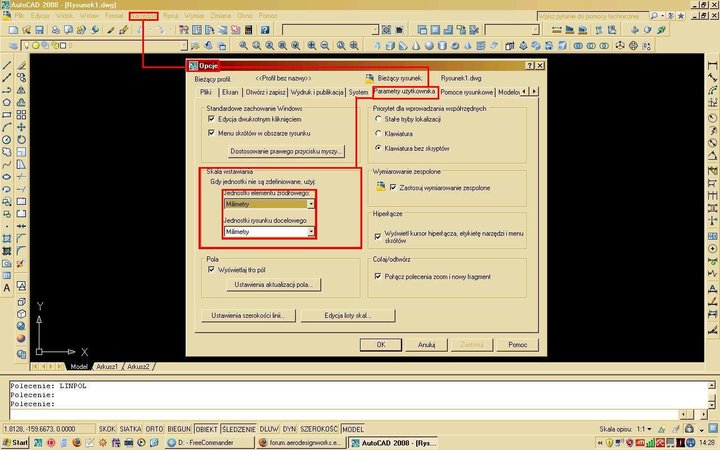Click the Save diskette icon in toolbar
The image size is (720, 450).
39,30
